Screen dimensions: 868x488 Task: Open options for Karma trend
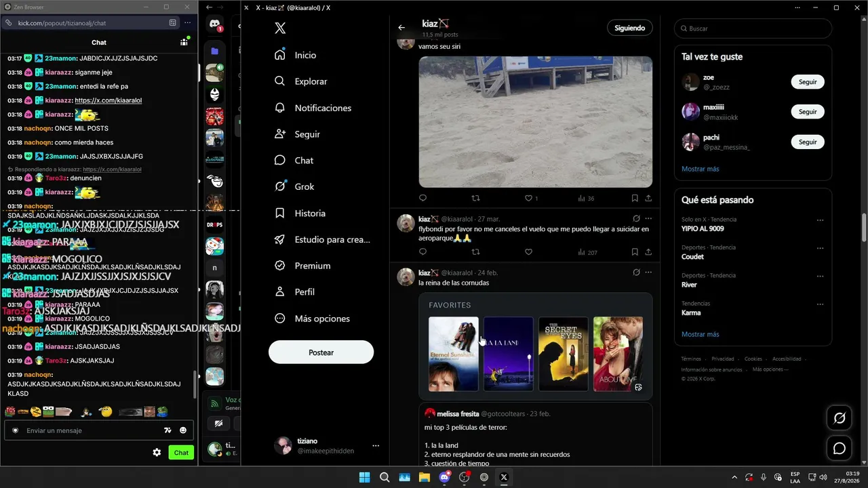821,304
